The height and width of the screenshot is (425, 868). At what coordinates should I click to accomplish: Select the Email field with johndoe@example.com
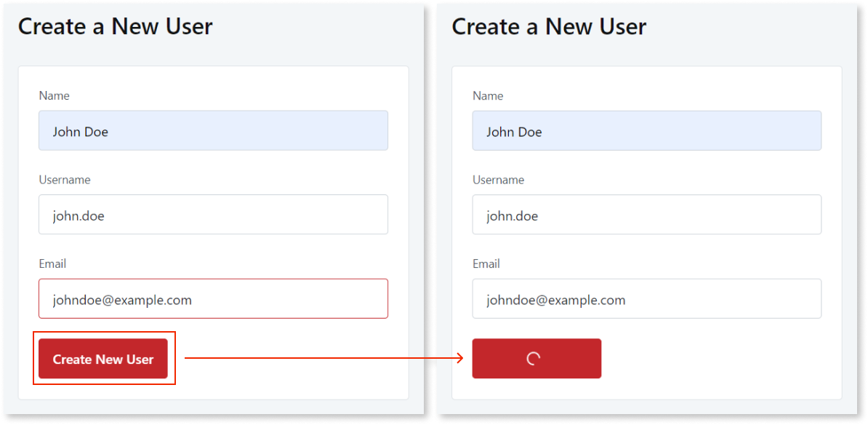(213, 298)
